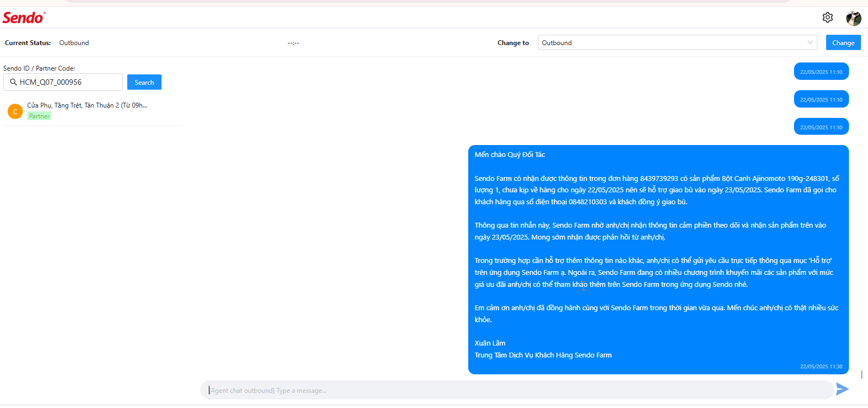868x408 pixels.
Task: Click the first 22/05/2025 11:10 message bubble
Action: (821, 71)
